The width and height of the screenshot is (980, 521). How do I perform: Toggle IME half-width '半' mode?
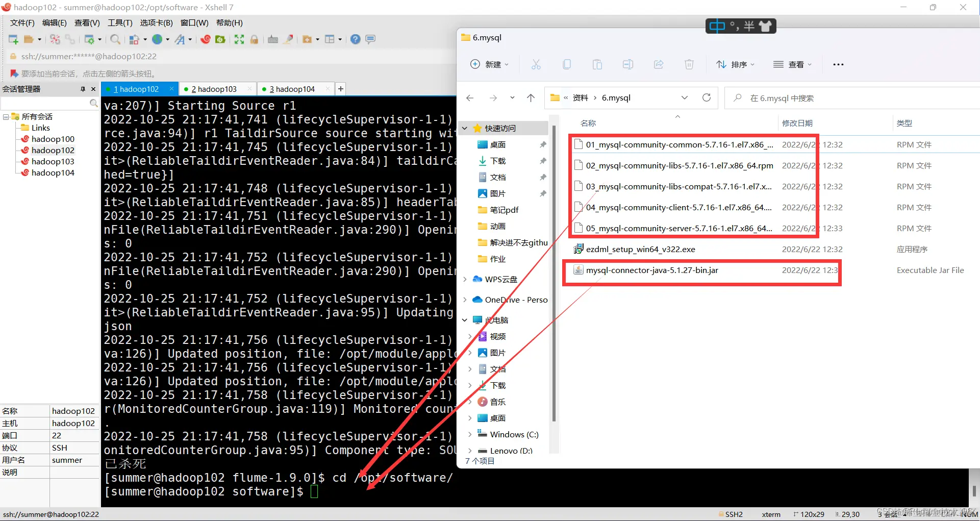click(749, 26)
